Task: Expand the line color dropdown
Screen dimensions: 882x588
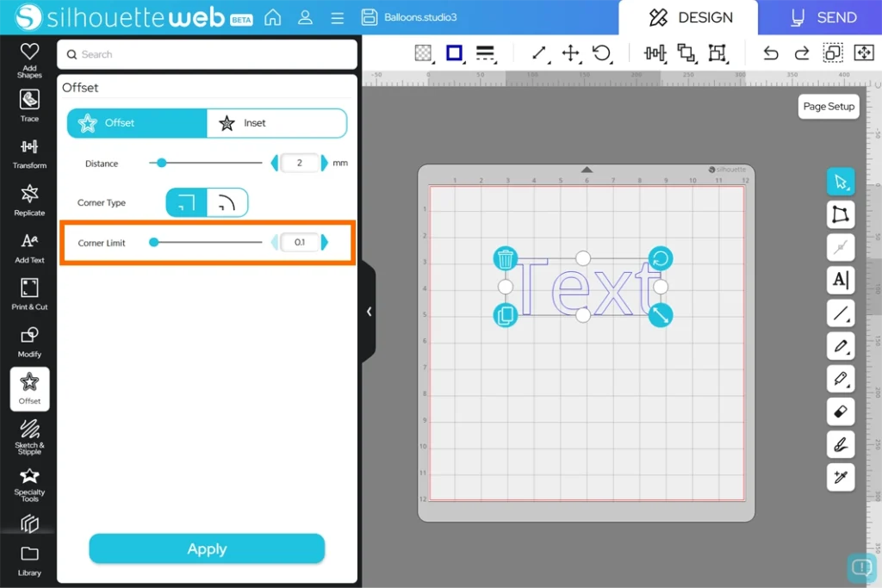Action: tap(454, 53)
